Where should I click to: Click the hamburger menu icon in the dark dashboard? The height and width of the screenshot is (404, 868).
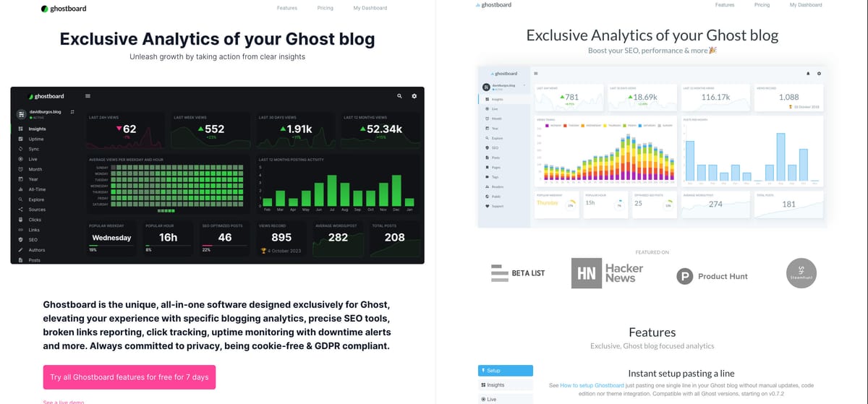(x=88, y=96)
